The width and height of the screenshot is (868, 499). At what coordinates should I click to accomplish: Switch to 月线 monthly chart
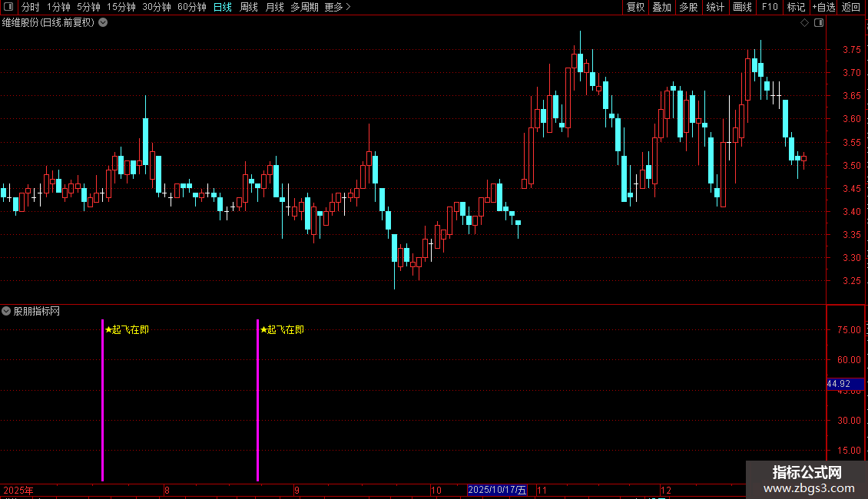(x=274, y=7)
